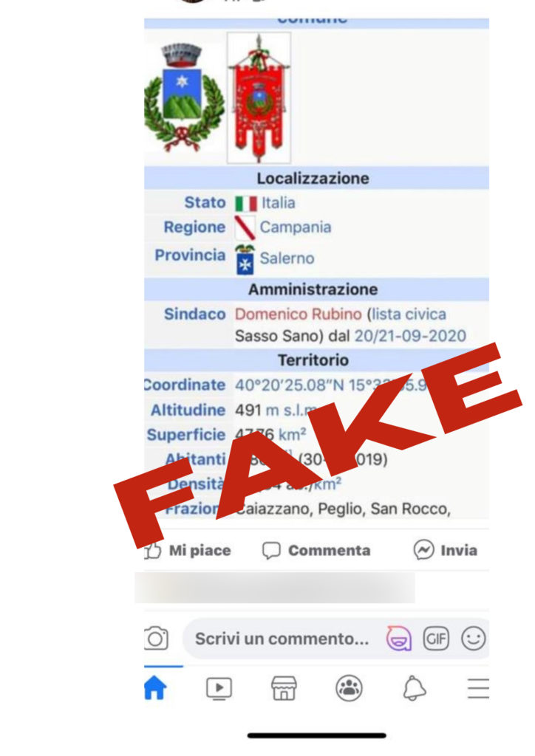The image size is (535, 756).
Task: Insert a GIF into comment
Action: [436, 639]
